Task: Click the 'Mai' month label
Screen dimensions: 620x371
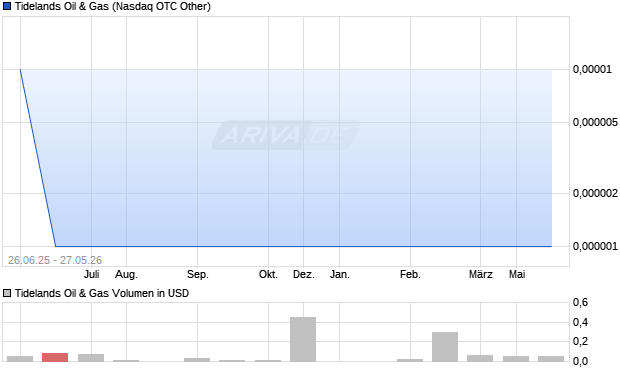Action: pyautogui.click(x=517, y=274)
